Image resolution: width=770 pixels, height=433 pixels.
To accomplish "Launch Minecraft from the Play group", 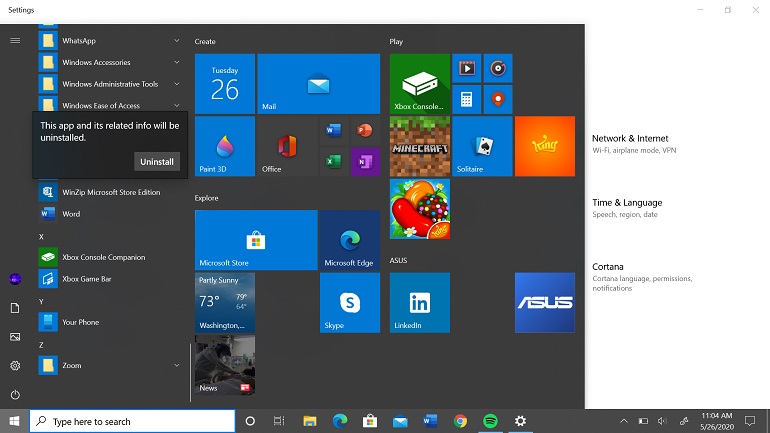I will pos(419,146).
